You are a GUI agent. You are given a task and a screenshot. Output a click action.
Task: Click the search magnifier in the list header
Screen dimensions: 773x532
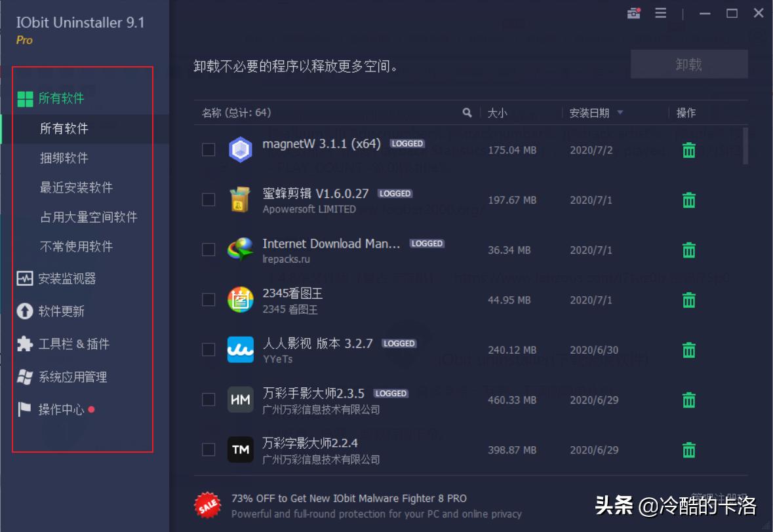click(x=467, y=112)
